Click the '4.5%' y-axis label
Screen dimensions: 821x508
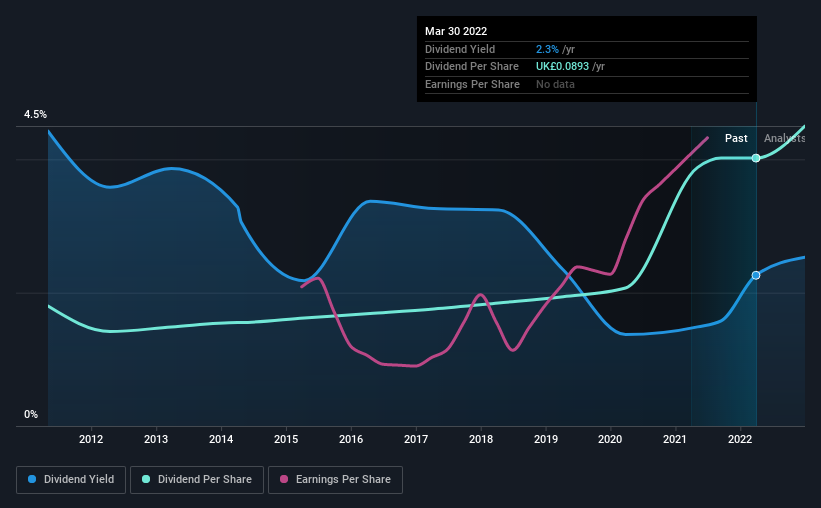pyautogui.click(x=35, y=114)
